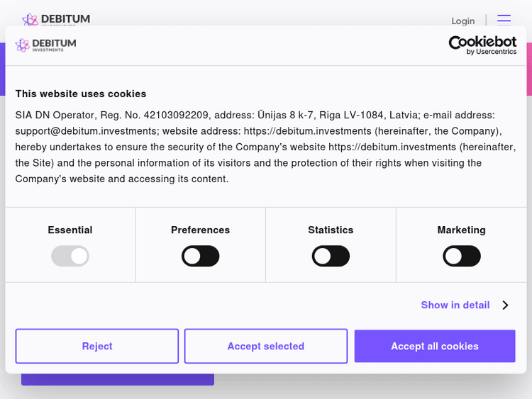Click the Preferences label text

[201, 230]
